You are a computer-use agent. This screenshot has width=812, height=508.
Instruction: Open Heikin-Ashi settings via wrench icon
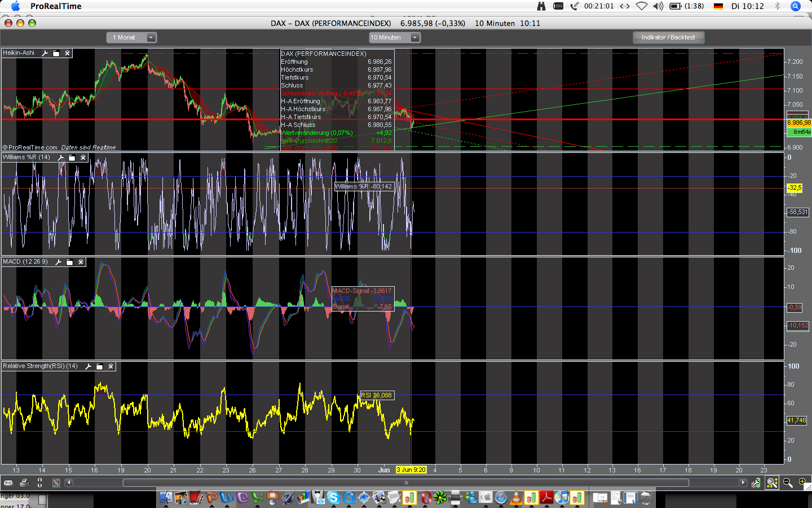tap(45, 53)
